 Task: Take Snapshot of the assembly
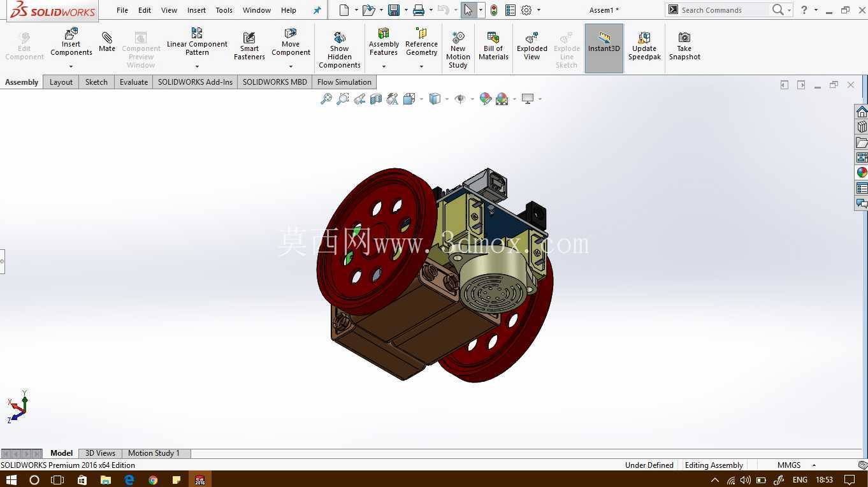point(684,46)
